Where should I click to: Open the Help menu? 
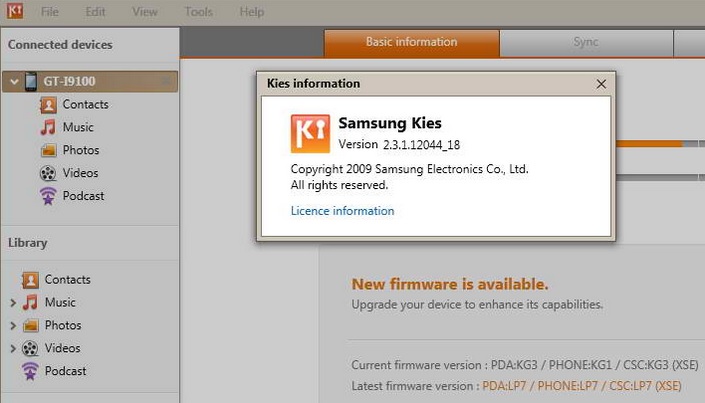[252, 12]
